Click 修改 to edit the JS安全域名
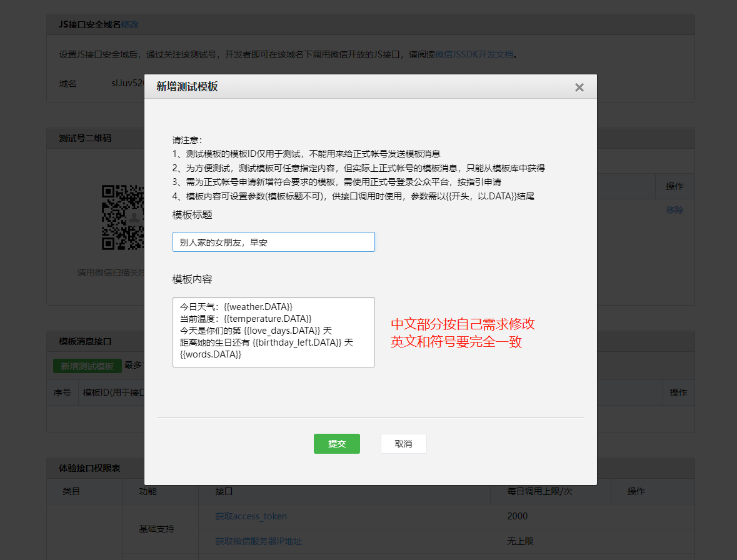 pos(130,24)
